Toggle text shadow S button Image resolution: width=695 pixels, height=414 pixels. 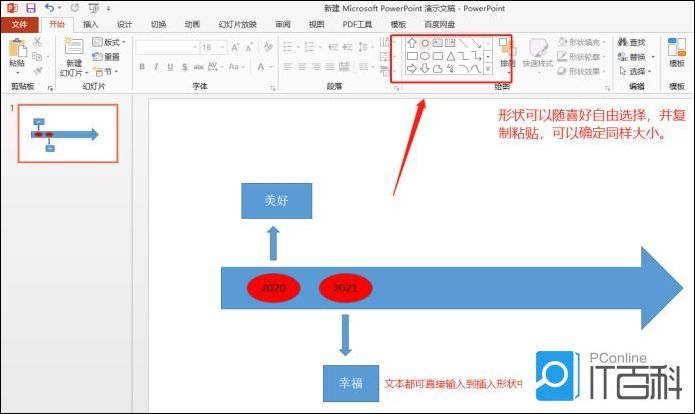tap(184, 67)
